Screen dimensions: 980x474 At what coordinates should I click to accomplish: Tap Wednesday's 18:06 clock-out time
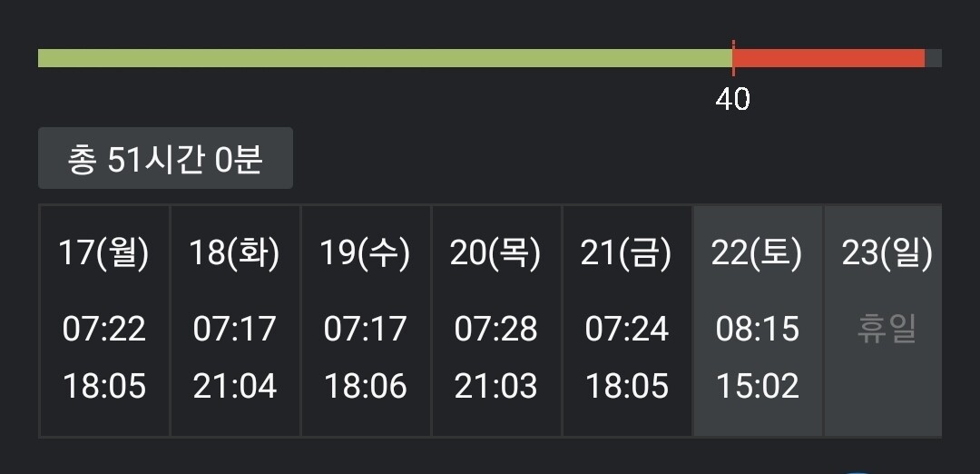pos(365,386)
